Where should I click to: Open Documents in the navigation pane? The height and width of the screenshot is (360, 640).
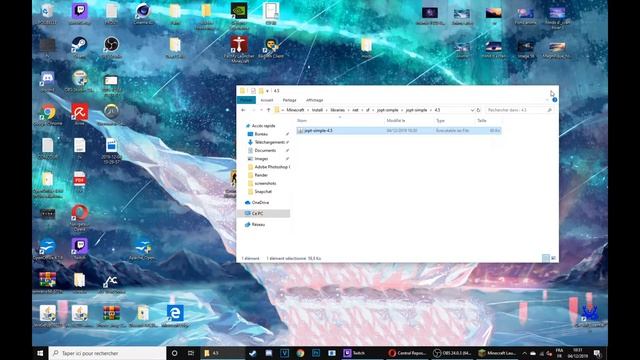click(265, 150)
